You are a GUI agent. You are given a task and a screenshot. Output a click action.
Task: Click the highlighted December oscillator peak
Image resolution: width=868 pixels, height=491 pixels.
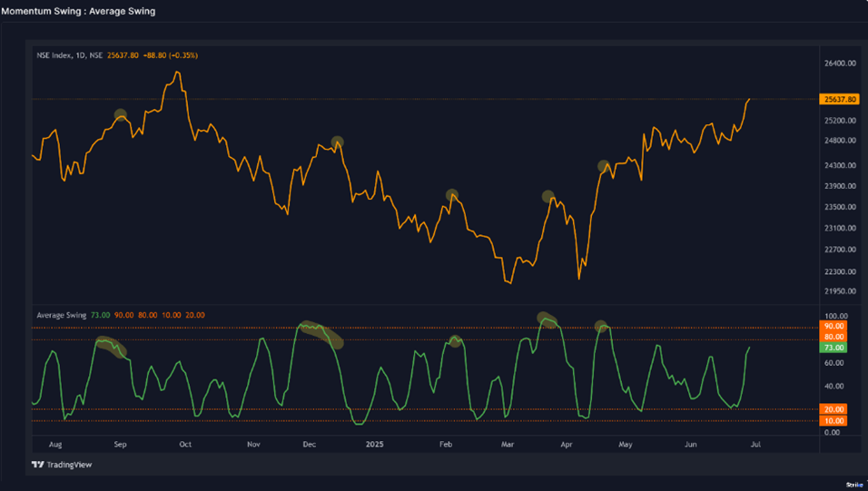pyautogui.click(x=321, y=333)
